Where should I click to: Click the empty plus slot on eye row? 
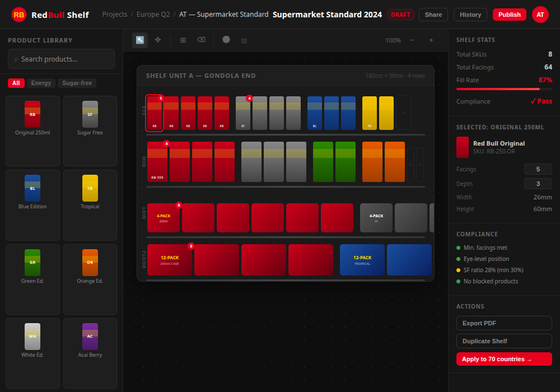[404, 113]
